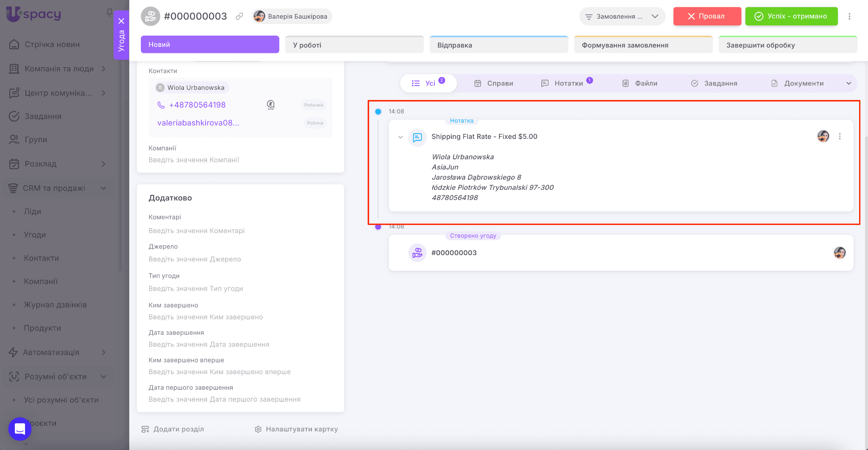Open the three-dot menu on Shipping note
Image resolution: width=868 pixels, height=450 pixels.
click(x=840, y=136)
